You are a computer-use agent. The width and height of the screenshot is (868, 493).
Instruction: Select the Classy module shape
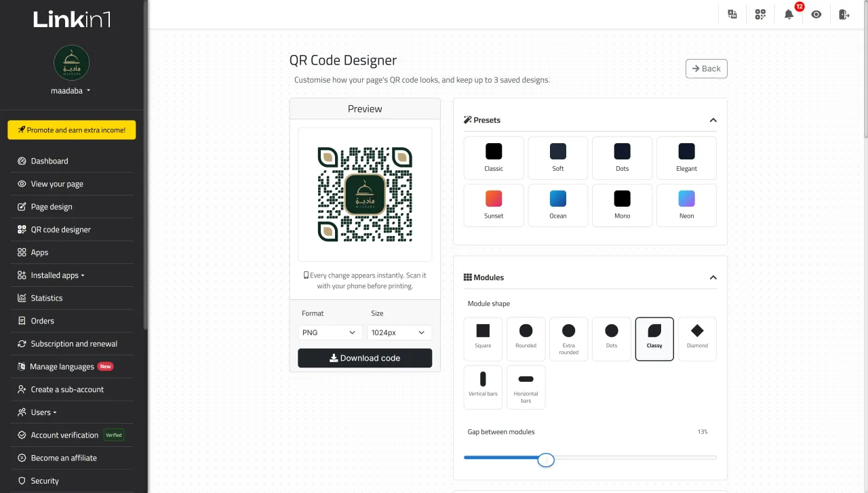654,339
